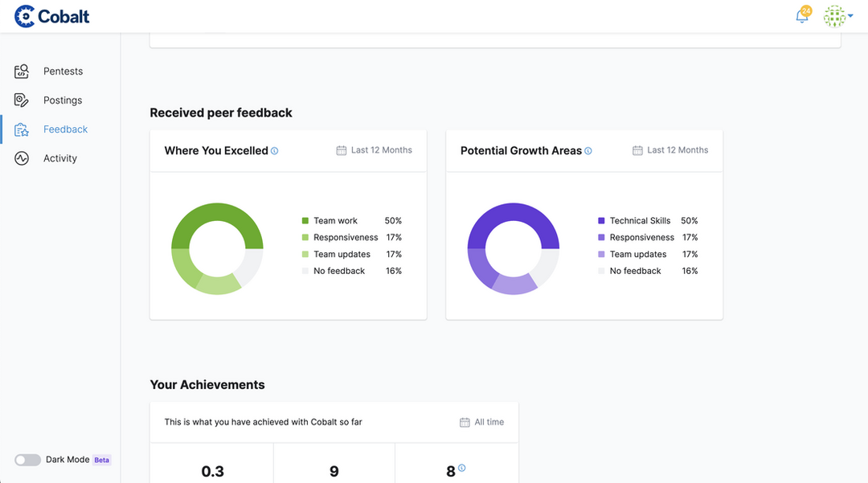Select the Postings link in the sidebar
Image resolution: width=868 pixels, height=483 pixels.
coord(63,100)
